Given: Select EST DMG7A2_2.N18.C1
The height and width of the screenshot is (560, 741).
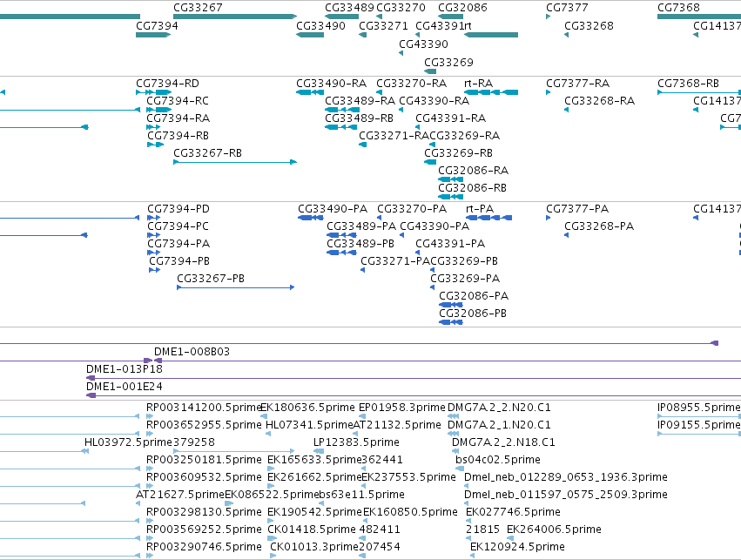Looking at the screenshot, I should [504, 442].
